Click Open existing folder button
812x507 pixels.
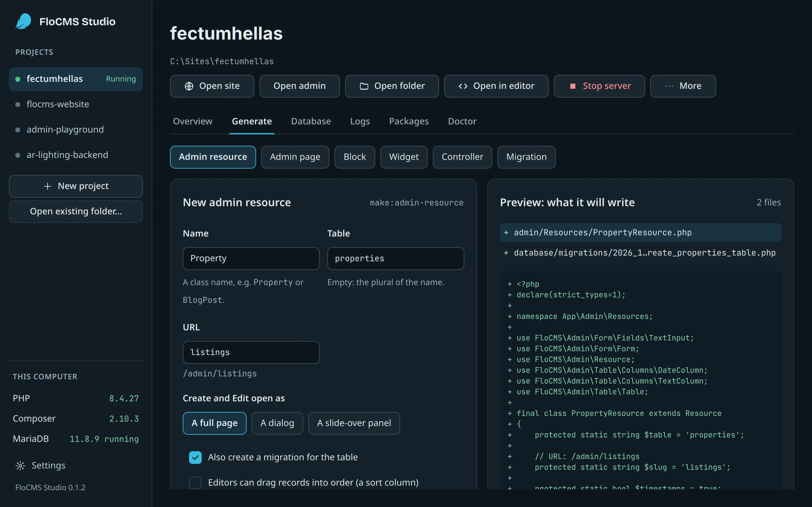(76, 212)
